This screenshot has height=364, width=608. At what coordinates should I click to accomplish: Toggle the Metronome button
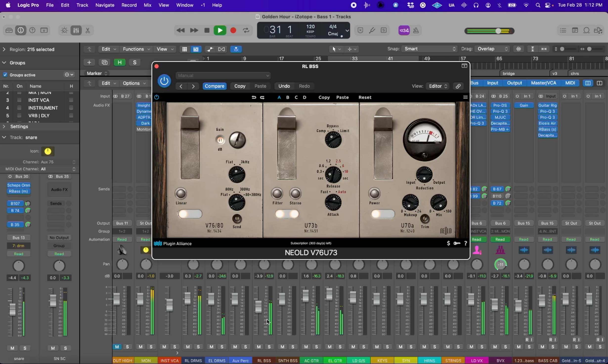[416, 30]
